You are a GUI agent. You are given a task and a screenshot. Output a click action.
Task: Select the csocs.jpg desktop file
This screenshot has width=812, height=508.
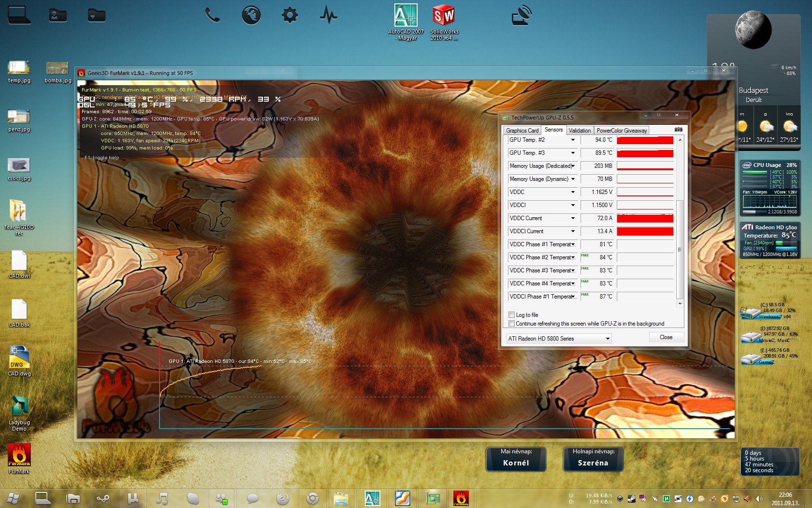(x=19, y=170)
